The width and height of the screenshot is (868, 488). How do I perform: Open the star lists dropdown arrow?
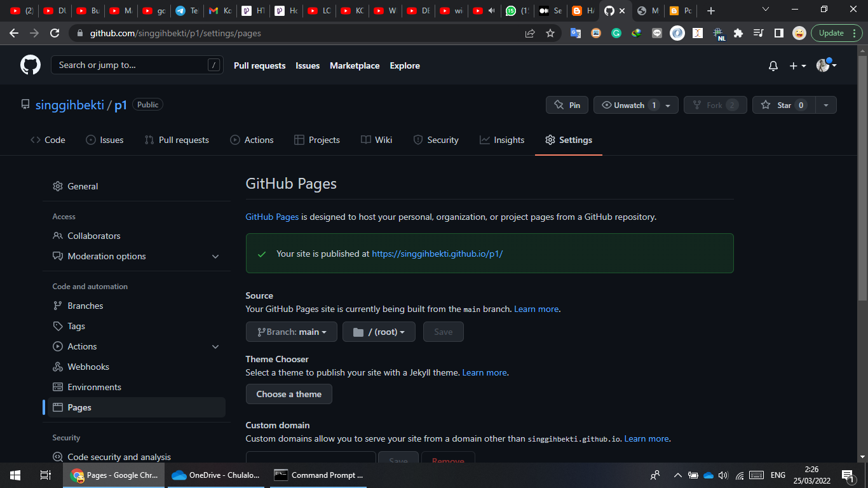pyautogui.click(x=826, y=105)
